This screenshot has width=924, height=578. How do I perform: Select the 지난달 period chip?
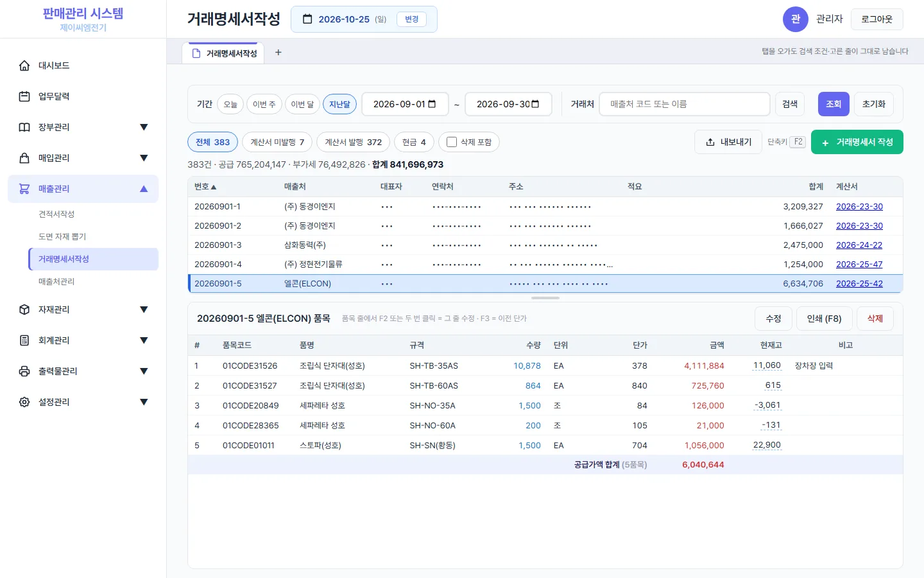[339, 104]
